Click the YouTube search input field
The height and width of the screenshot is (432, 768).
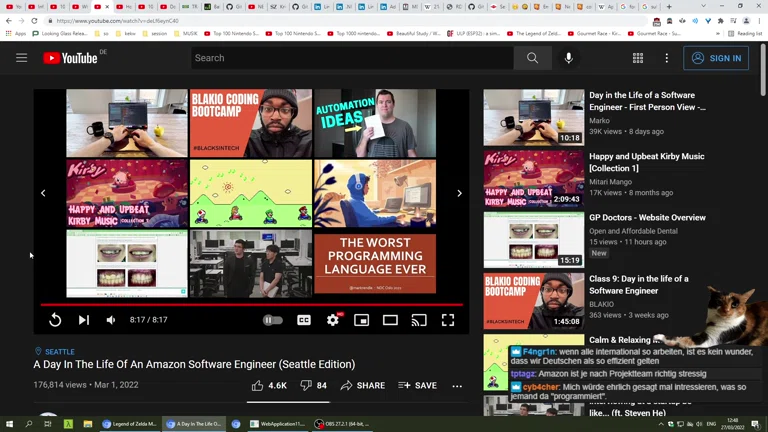350,58
